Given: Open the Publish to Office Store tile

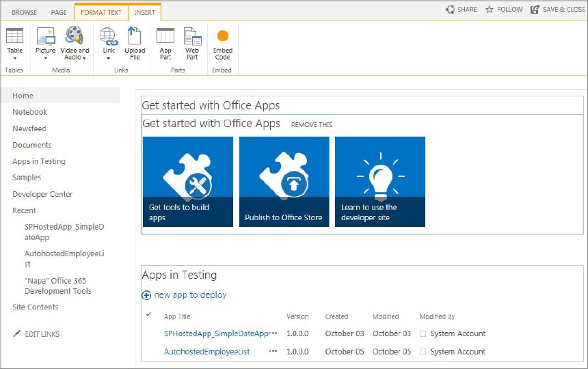Looking at the screenshot, I should click(284, 182).
